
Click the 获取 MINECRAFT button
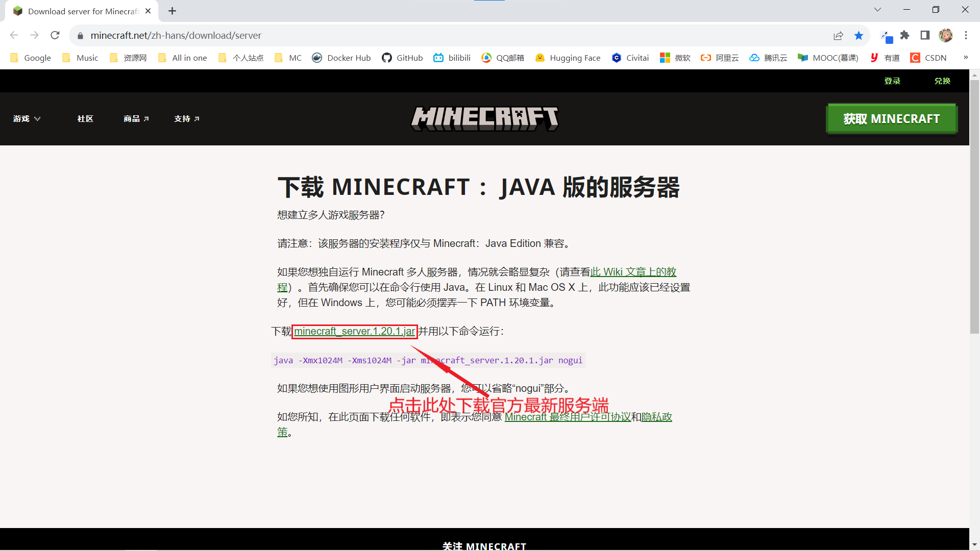click(891, 118)
